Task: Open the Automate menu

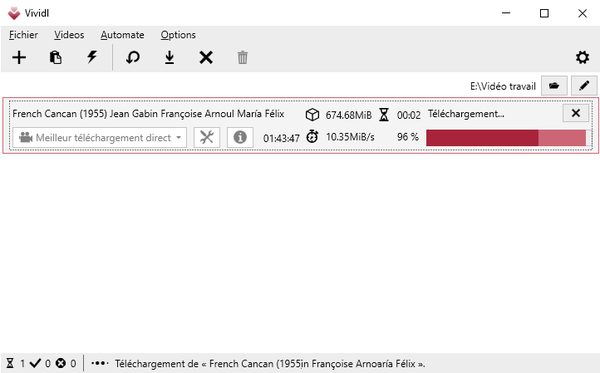Action: (x=122, y=35)
